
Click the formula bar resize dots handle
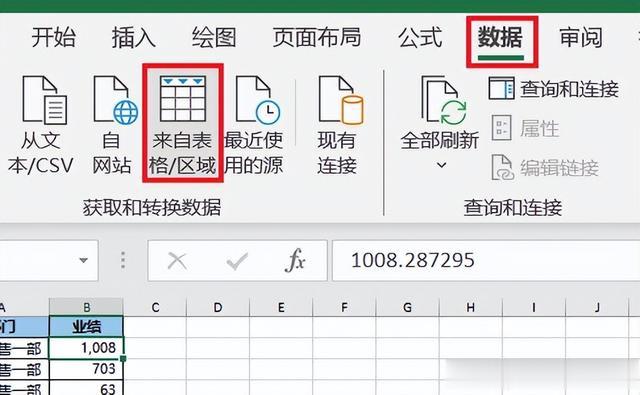coord(123,260)
